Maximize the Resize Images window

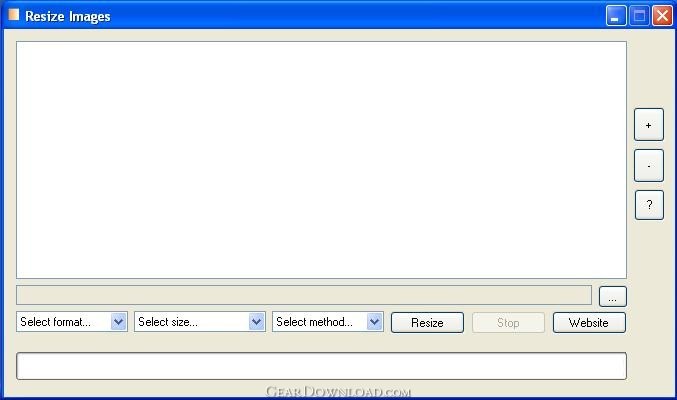coord(639,15)
